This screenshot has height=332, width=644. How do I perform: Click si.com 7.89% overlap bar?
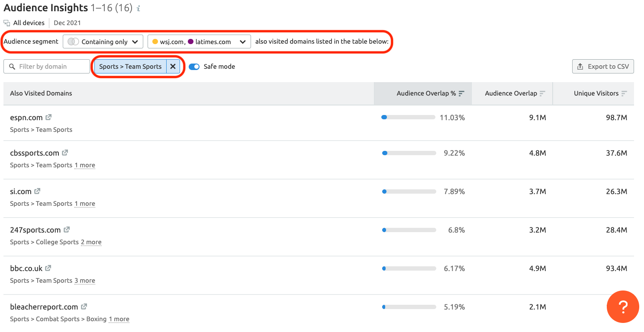tap(409, 191)
